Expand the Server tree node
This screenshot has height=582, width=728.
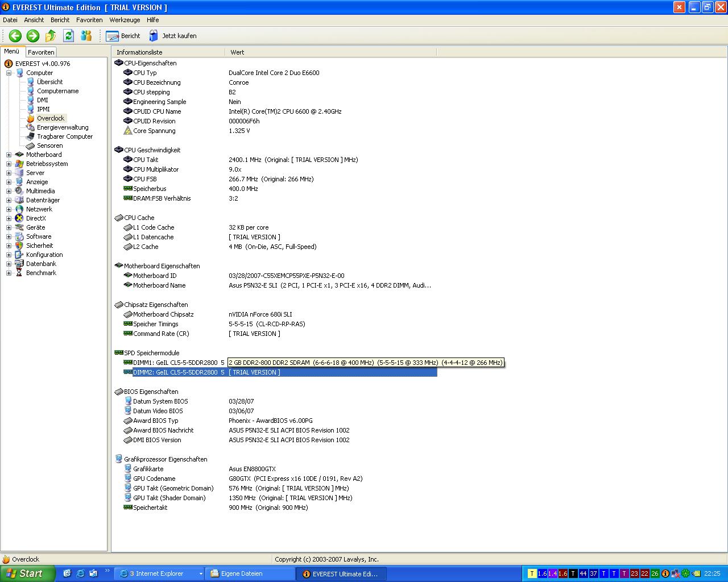pos(9,173)
